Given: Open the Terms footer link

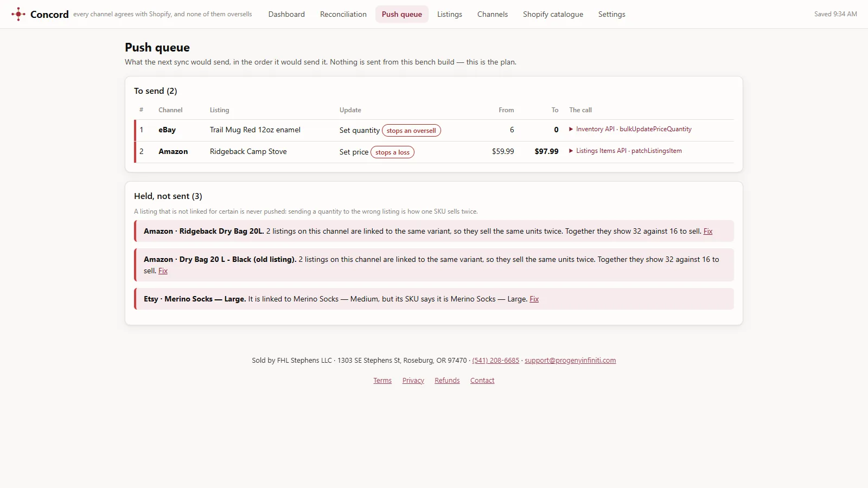Looking at the screenshot, I should [x=382, y=381].
